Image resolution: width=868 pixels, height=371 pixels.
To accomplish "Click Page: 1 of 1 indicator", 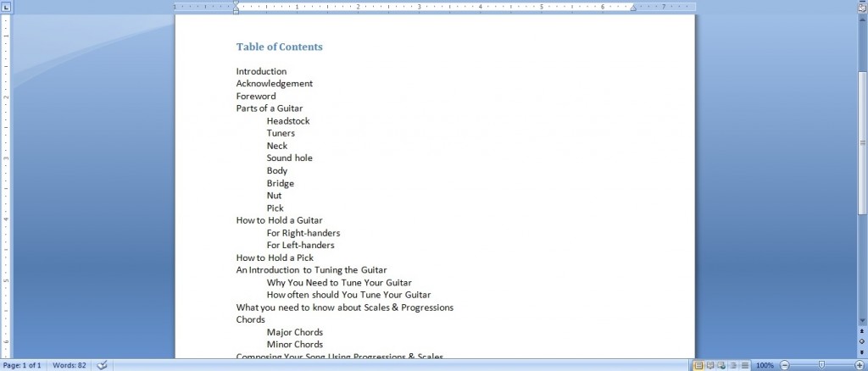I will (x=25, y=365).
